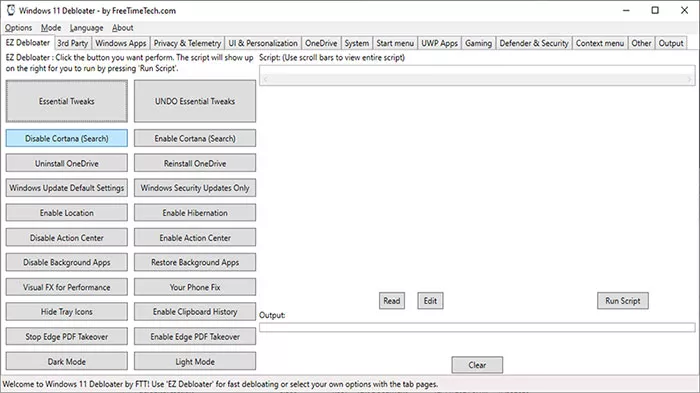This screenshot has height=393, width=700.
Task: Switch to Light Mode button
Action: (x=195, y=362)
